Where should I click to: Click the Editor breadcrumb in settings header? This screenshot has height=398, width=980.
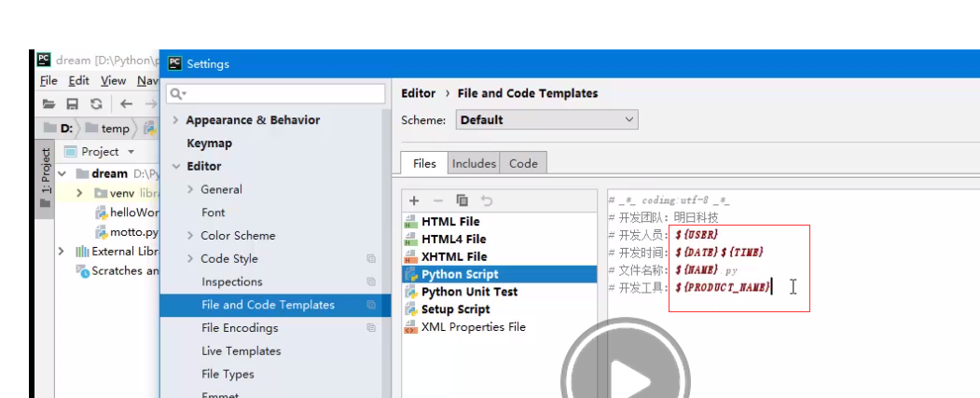[x=418, y=93]
